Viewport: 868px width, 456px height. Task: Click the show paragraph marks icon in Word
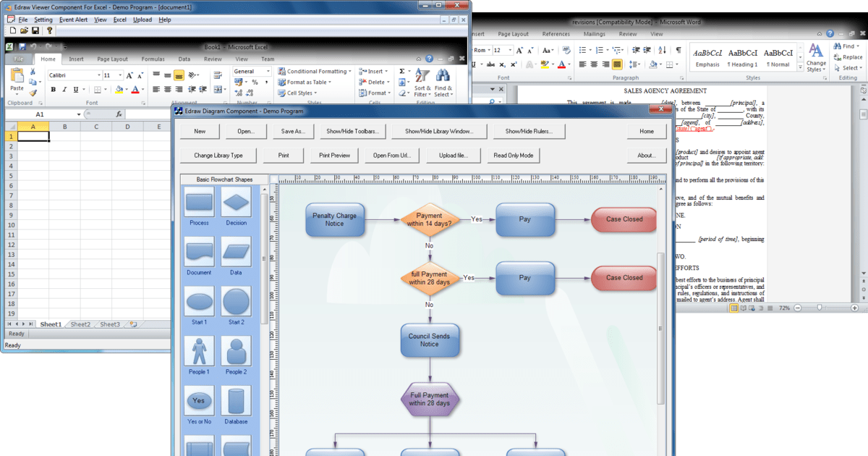(x=678, y=50)
